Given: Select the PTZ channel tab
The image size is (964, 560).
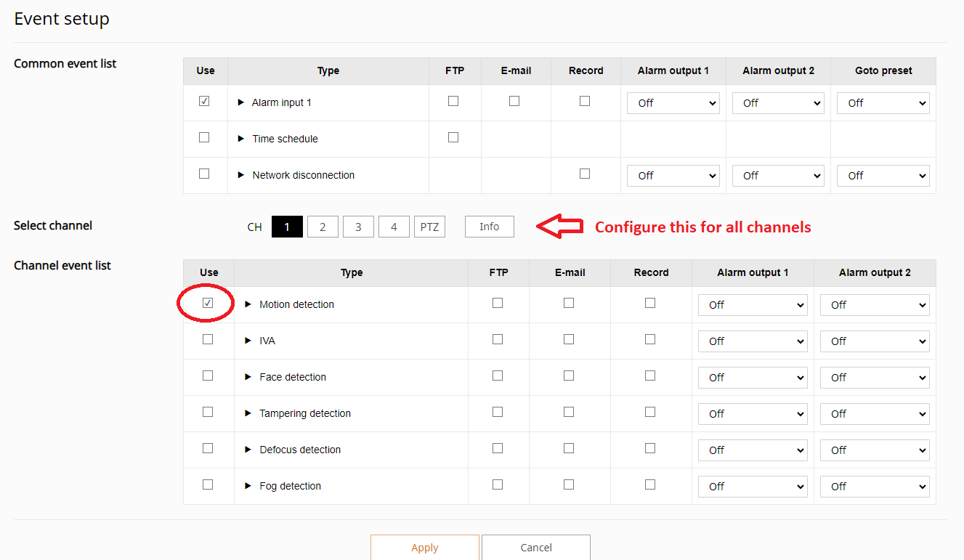Looking at the screenshot, I should click(x=429, y=226).
